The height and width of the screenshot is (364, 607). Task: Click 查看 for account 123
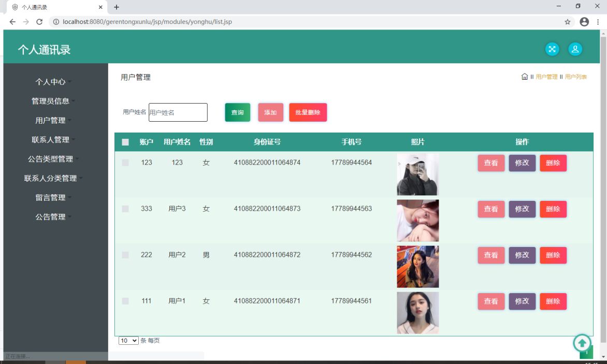[491, 163]
